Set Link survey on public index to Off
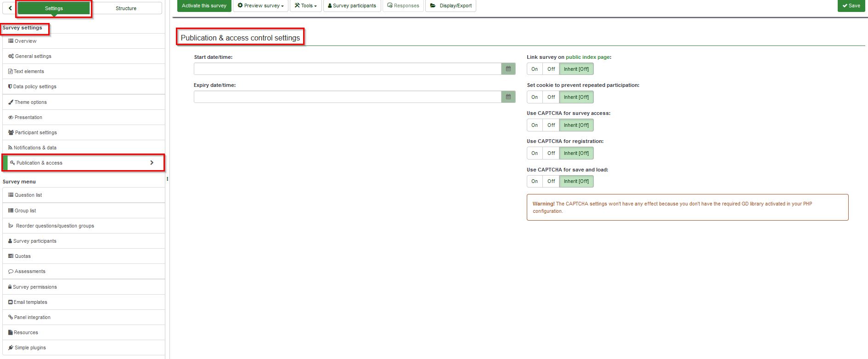 click(551, 69)
